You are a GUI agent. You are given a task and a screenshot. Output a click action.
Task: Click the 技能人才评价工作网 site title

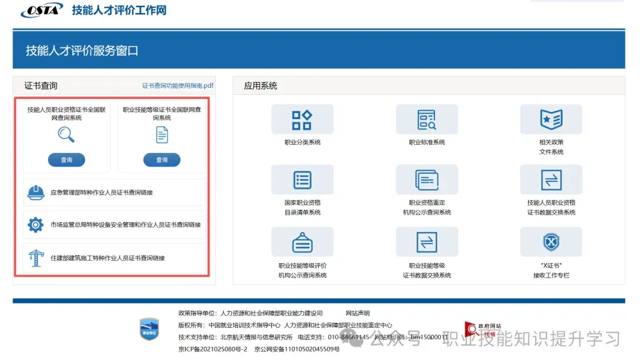[119, 10]
